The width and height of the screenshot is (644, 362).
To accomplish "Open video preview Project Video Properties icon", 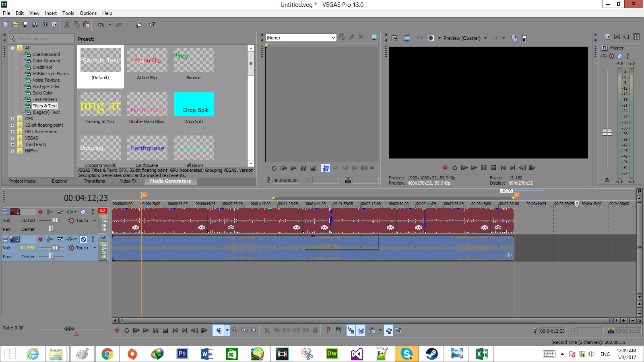I will (394, 38).
